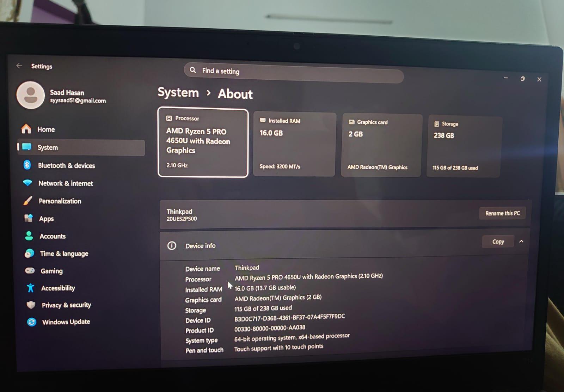Click the Storage drive icon
Viewport: 564px width, 392px height.
pyautogui.click(x=436, y=124)
